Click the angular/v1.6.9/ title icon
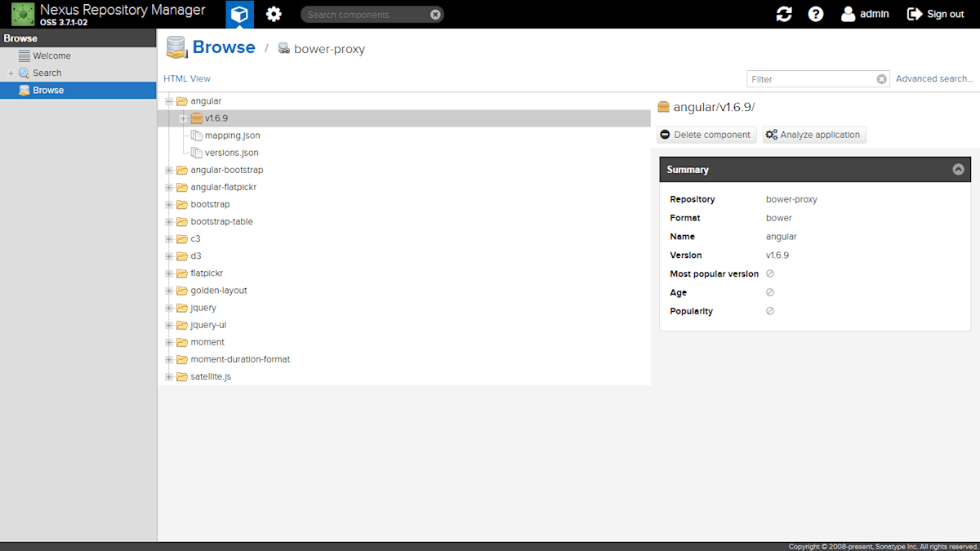 point(664,107)
